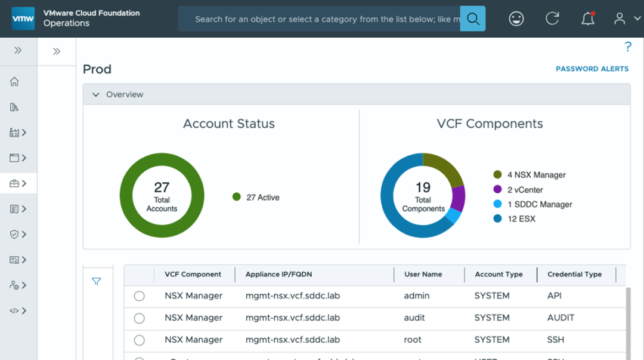This screenshot has height=360, width=644.
Task: Select the NSX Manager audit row radio
Action: tap(140, 318)
